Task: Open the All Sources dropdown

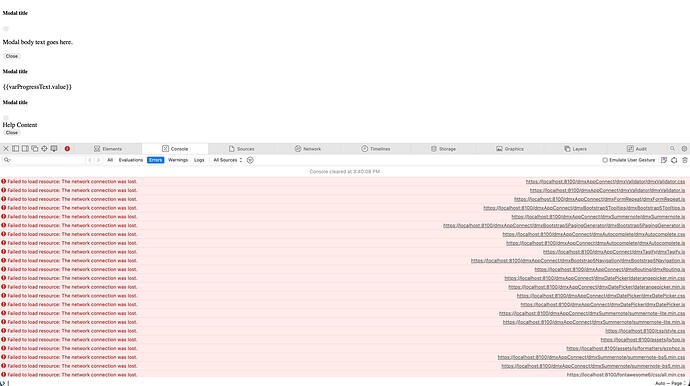Action: pos(228,160)
